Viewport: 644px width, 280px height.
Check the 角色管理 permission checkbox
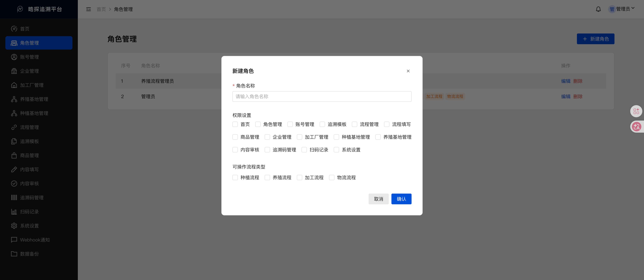258,124
